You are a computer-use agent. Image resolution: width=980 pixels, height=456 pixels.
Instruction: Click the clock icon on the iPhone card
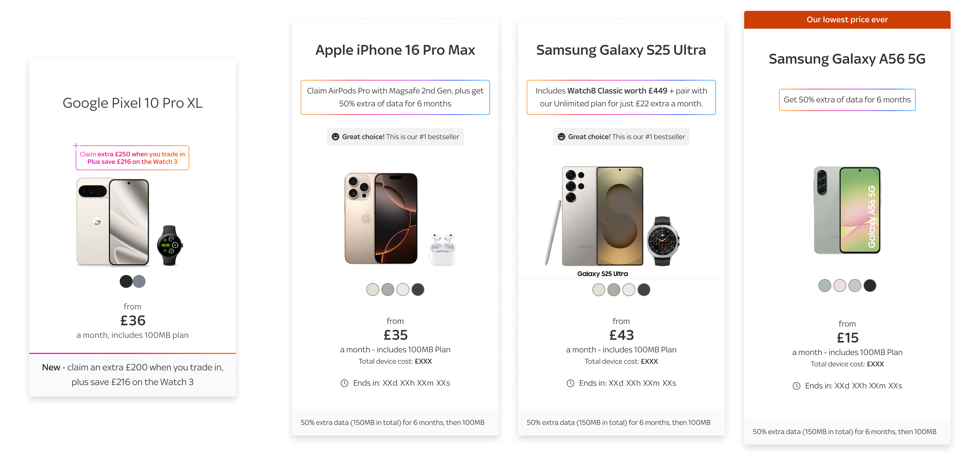click(344, 383)
